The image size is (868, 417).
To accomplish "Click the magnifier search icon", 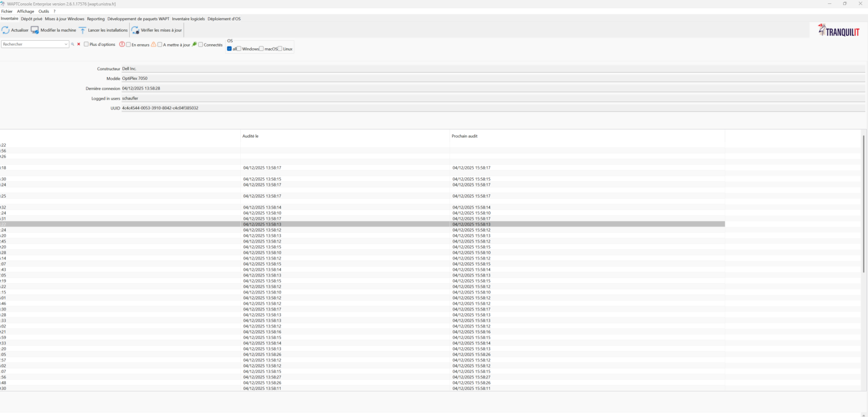I will point(73,44).
